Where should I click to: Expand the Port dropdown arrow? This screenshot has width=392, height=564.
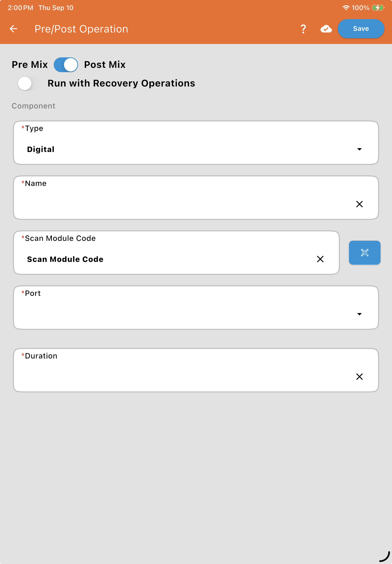(x=359, y=314)
